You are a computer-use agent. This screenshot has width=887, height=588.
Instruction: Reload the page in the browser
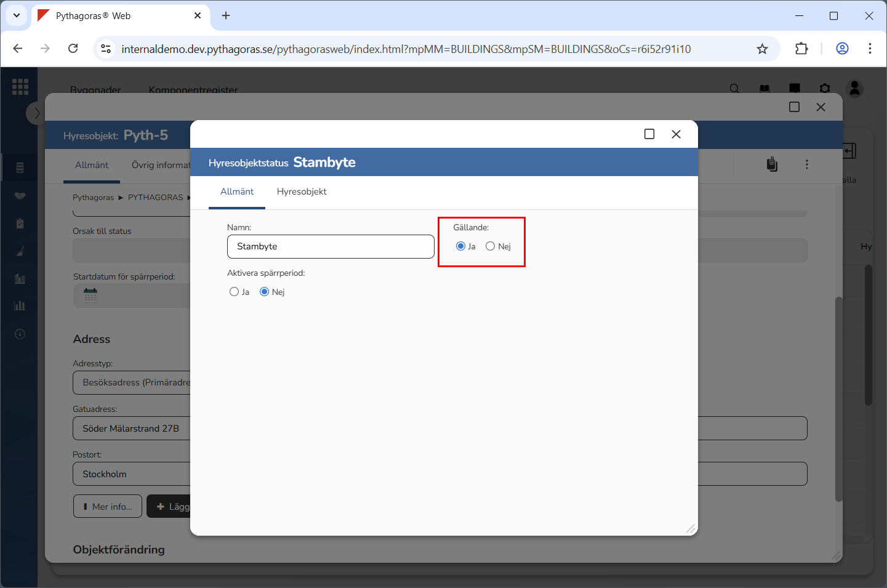coord(73,49)
